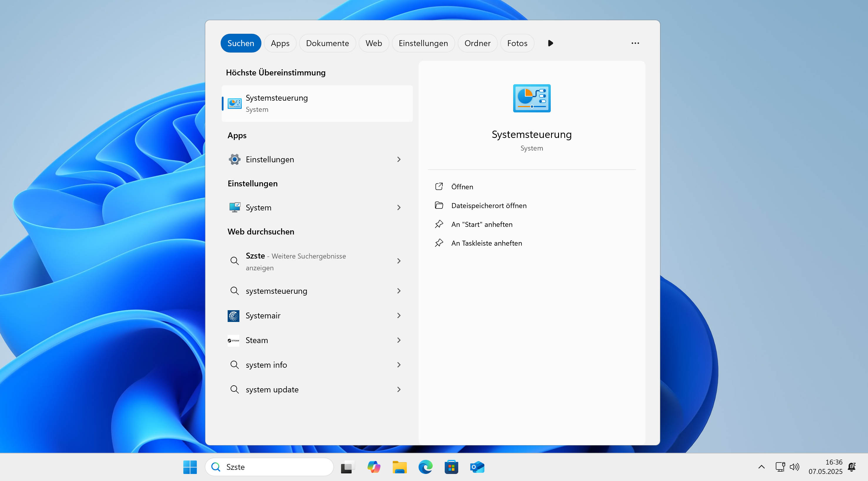Open the Windows Start button

pos(190,467)
